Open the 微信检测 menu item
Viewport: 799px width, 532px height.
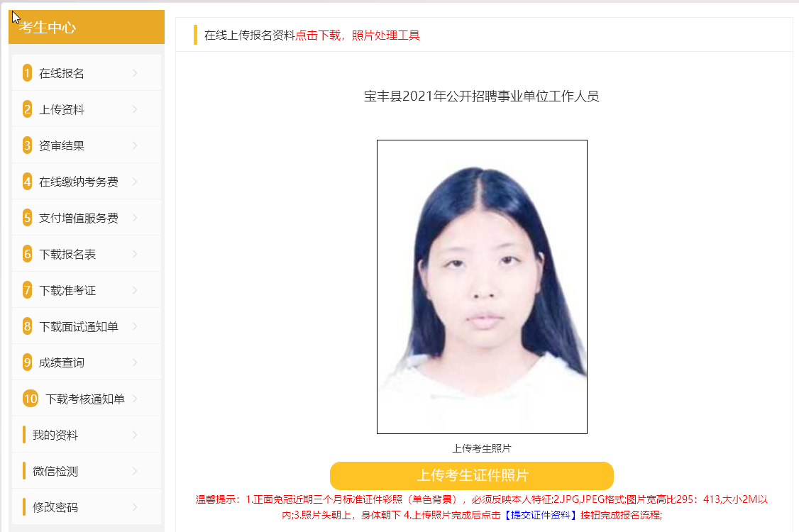(x=87, y=471)
